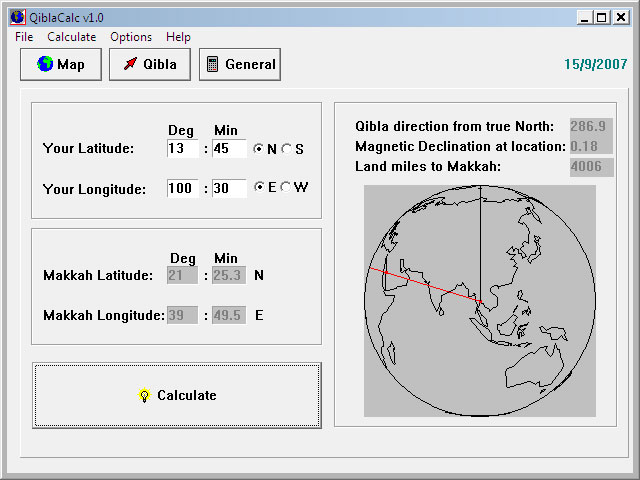Click 'Magnetic Declination at location:' label
The height and width of the screenshot is (480, 640).
pyautogui.click(x=460, y=146)
